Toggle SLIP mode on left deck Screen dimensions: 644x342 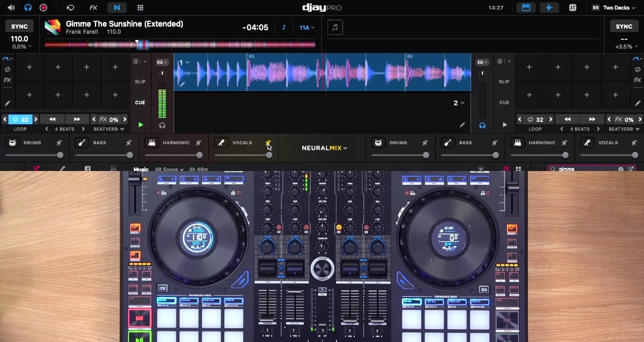[x=140, y=82]
